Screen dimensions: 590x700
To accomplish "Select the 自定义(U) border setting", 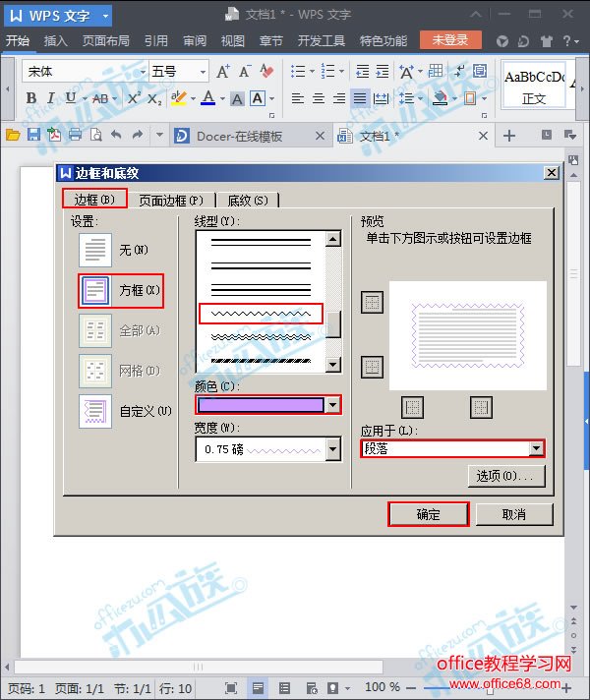I will point(126,411).
